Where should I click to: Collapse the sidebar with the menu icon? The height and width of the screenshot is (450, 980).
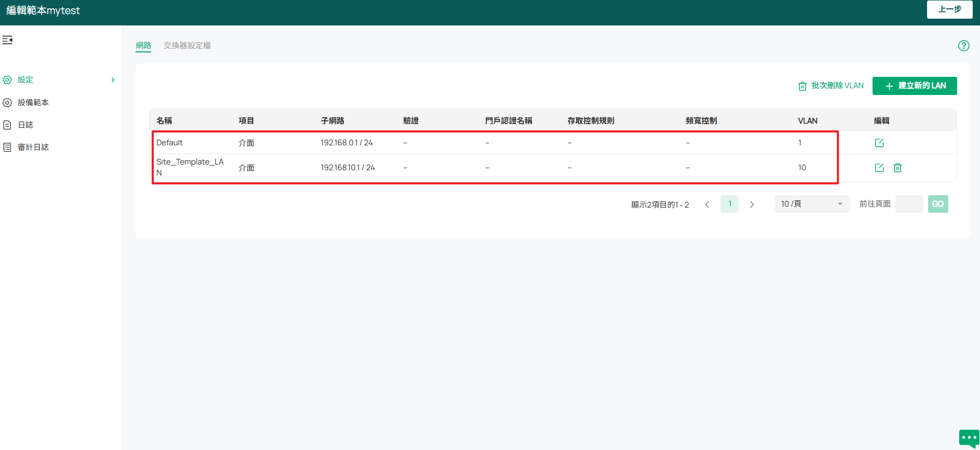coord(7,40)
